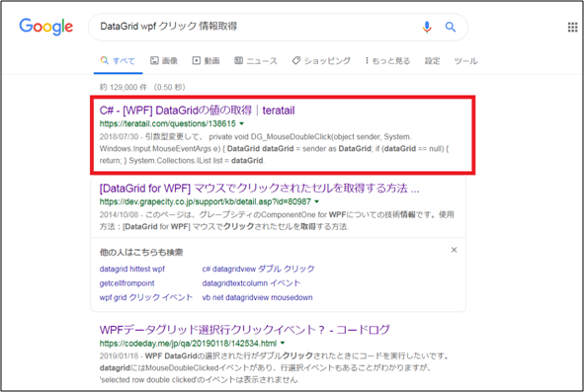
Task: Click the codeday.me URL text
Action: point(188,344)
